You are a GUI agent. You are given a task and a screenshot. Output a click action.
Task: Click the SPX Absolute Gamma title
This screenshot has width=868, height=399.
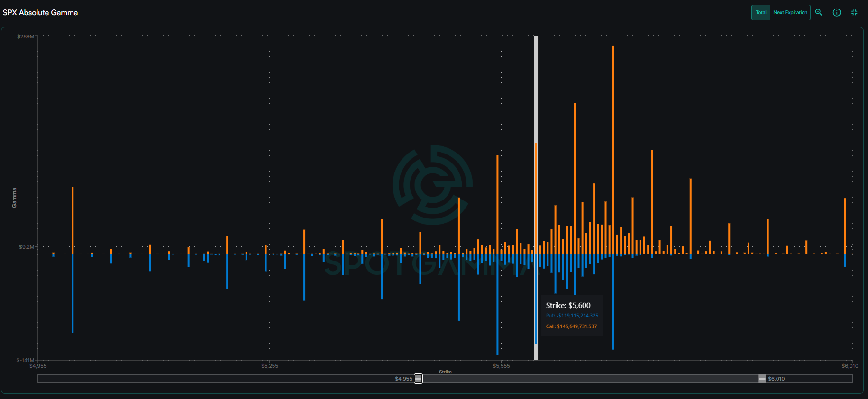pos(40,13)
